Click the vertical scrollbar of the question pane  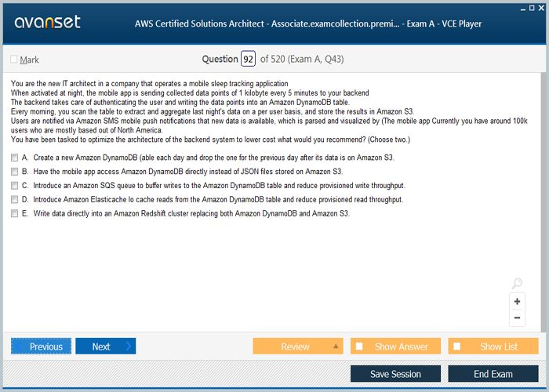[x=544, y=202]
